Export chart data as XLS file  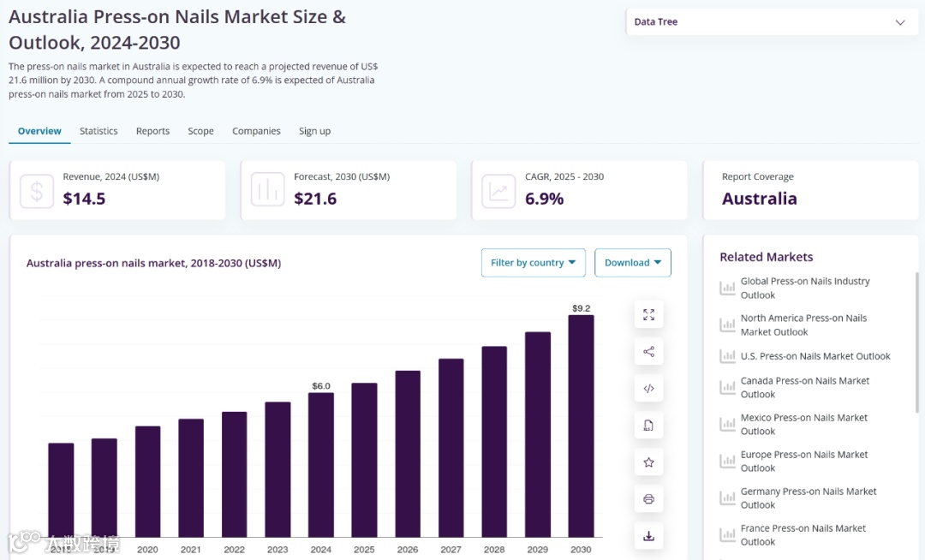tap(648, 426)
